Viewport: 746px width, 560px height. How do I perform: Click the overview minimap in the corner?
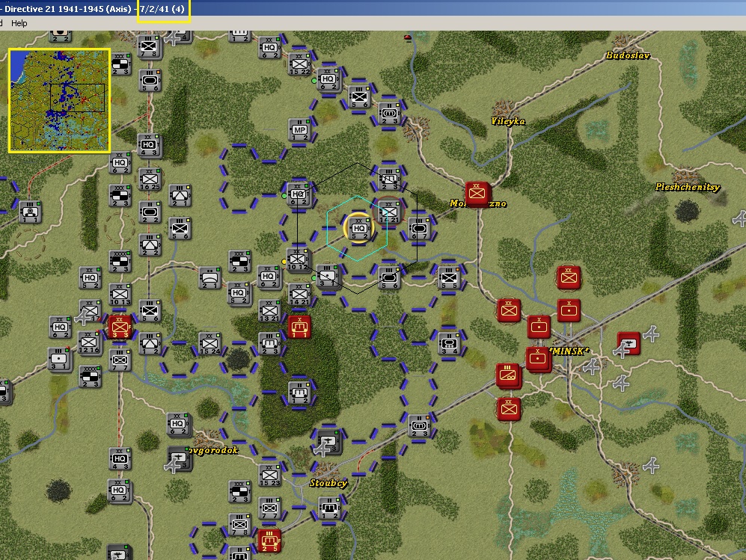(59, 100)
